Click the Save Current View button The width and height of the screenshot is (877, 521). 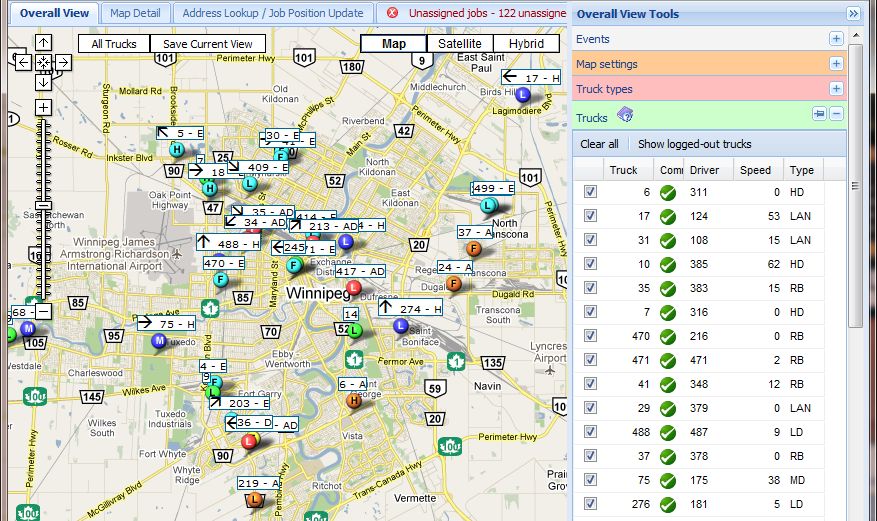[208, 44]
